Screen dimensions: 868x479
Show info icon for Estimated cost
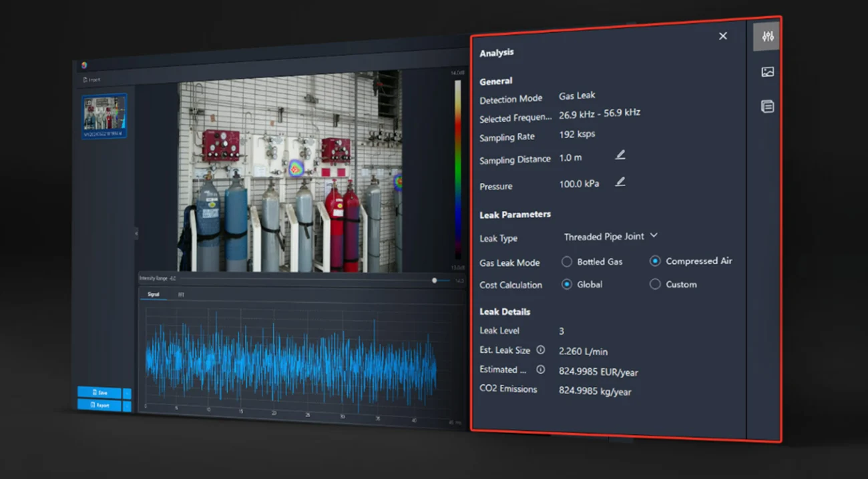[x=541, y=370]
